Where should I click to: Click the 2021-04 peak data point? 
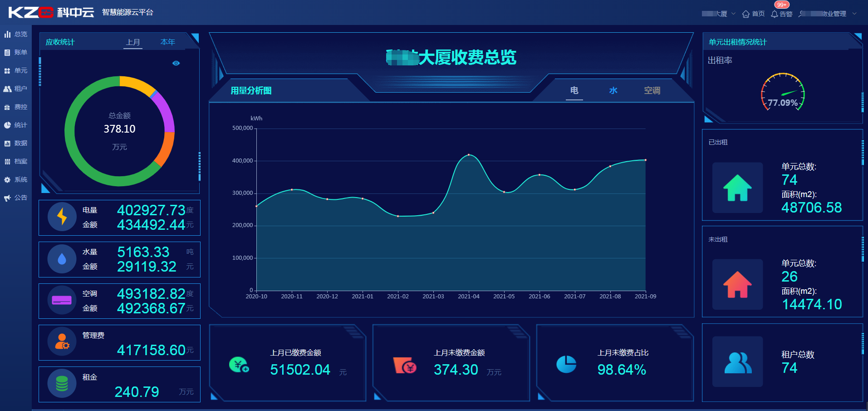(x=469, y=155)
